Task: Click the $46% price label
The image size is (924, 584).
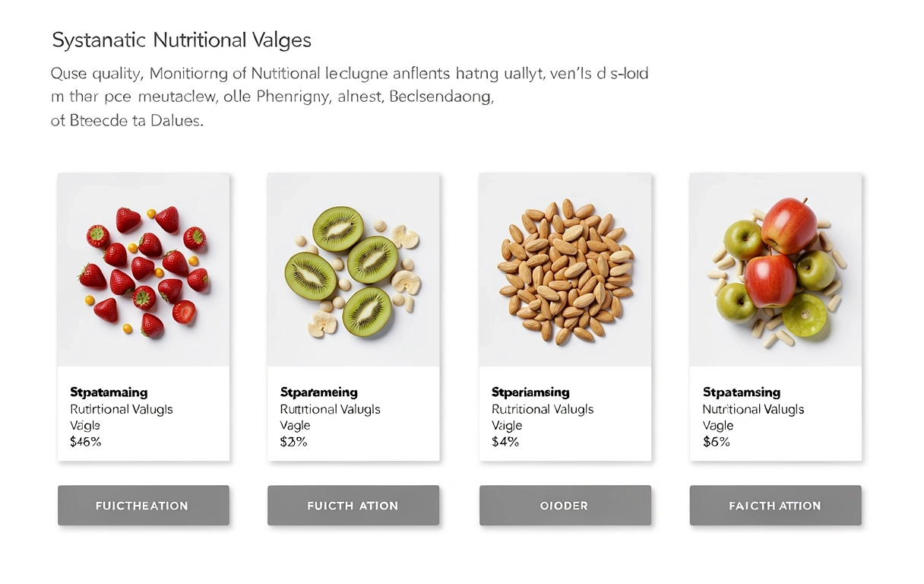Action: click(x=85, y=442)
